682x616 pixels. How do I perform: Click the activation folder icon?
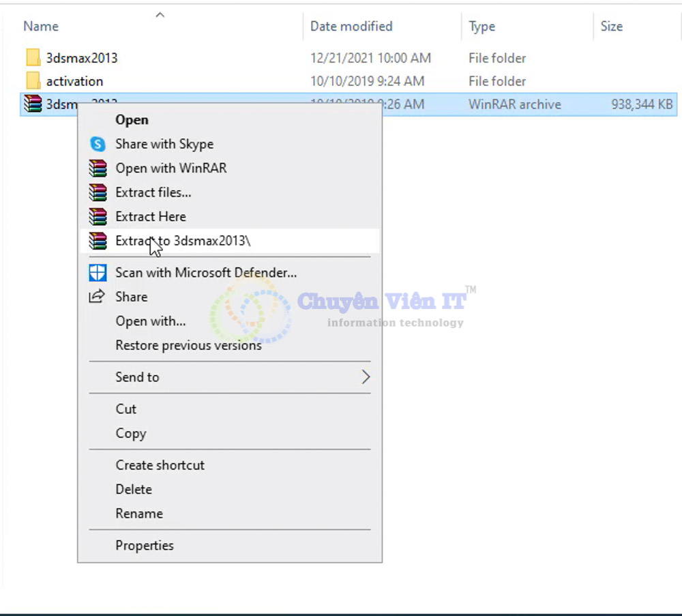[33, 81]
